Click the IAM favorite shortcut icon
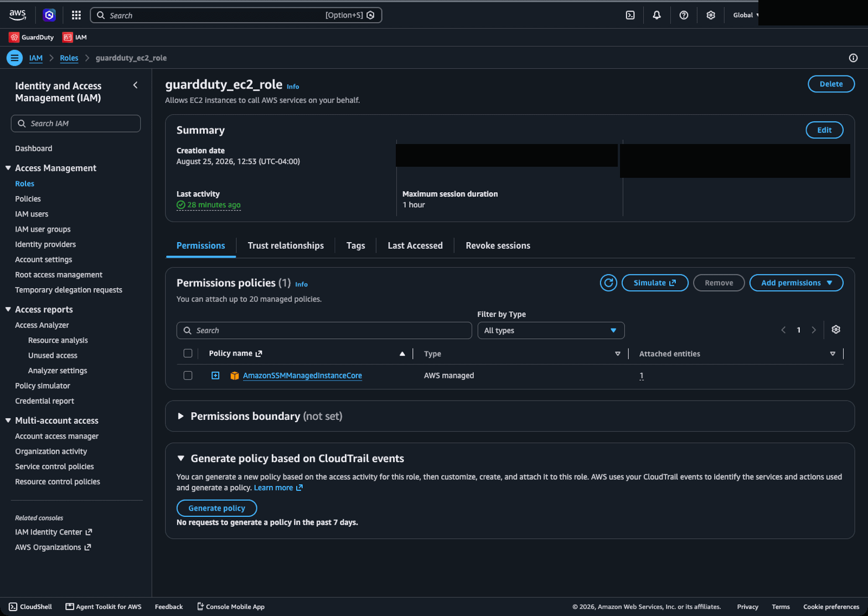868x616 pixels. pos(68,37)
